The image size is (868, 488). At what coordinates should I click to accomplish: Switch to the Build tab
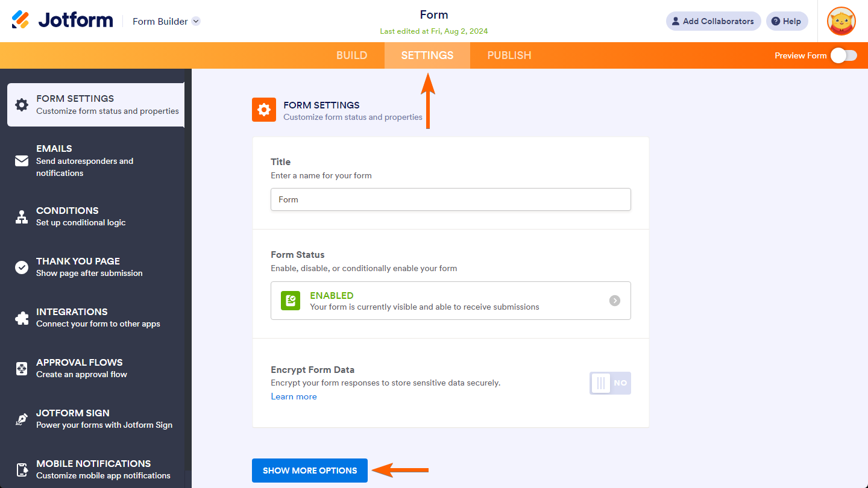[351, 55]
